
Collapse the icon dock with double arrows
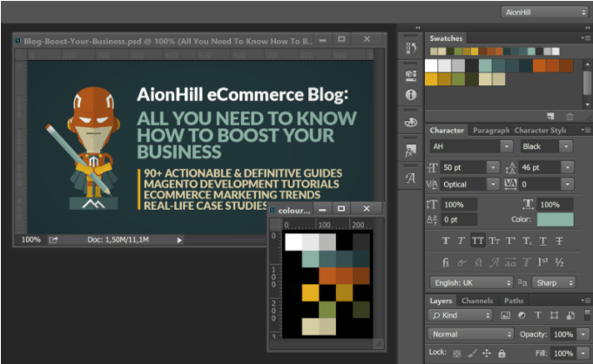pyautogui.click(x=417, y=28)
